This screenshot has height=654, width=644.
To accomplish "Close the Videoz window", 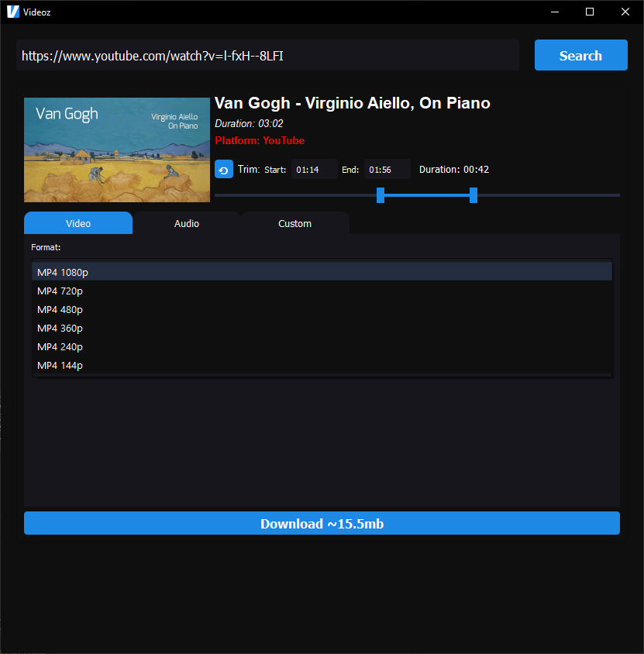I will 625,12.
